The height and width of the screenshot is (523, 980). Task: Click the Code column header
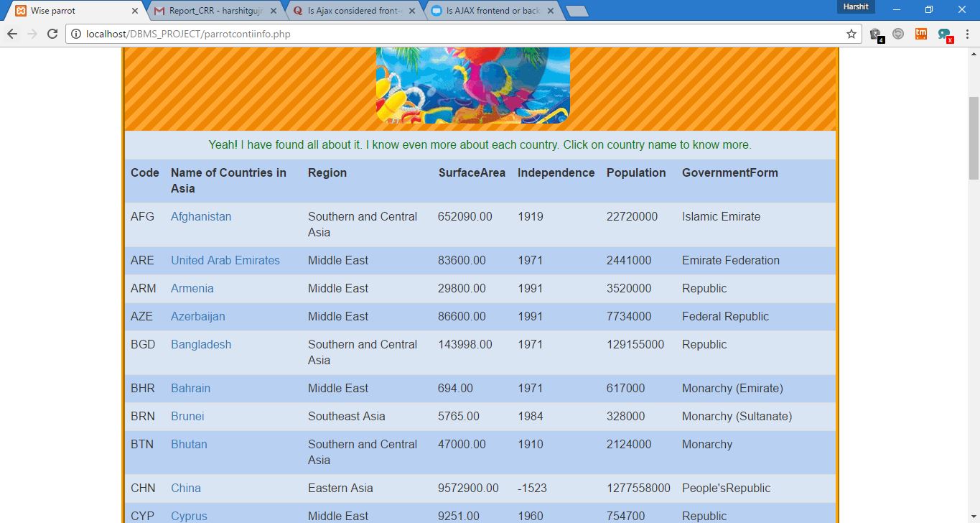pos(145,172)
